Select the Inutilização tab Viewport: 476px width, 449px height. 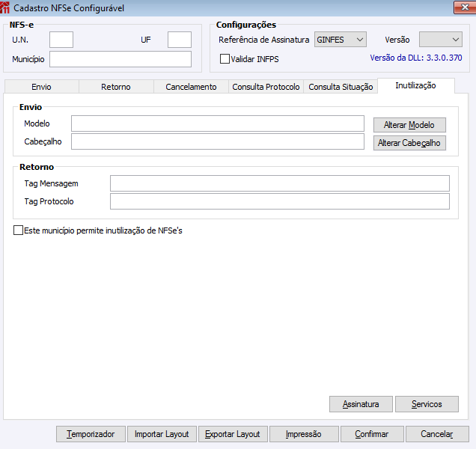point(415,85)
